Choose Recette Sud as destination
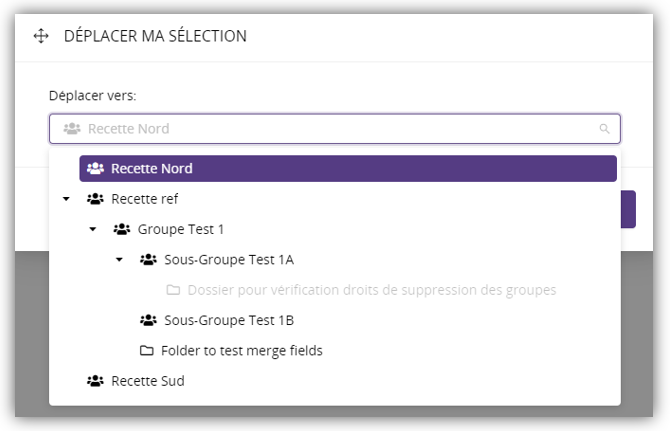Viewport: 670px width, 431px height. pos(147,381)
